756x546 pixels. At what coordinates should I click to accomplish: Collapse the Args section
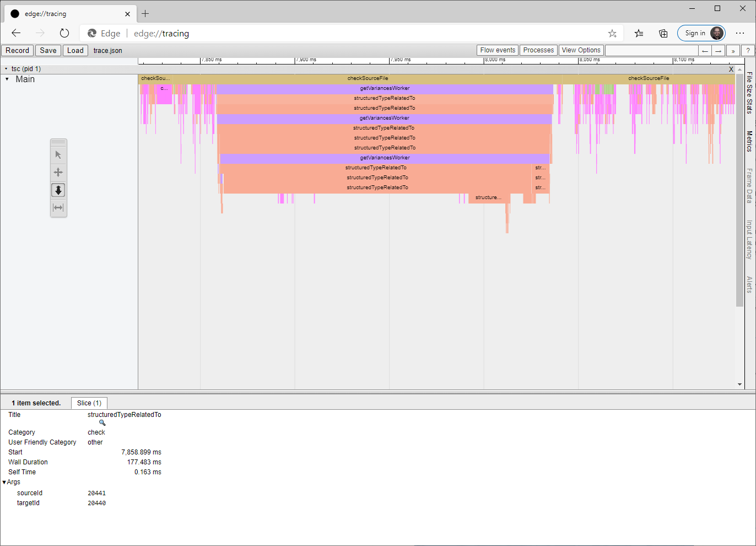pyautogui.click(x=4, y=482)
